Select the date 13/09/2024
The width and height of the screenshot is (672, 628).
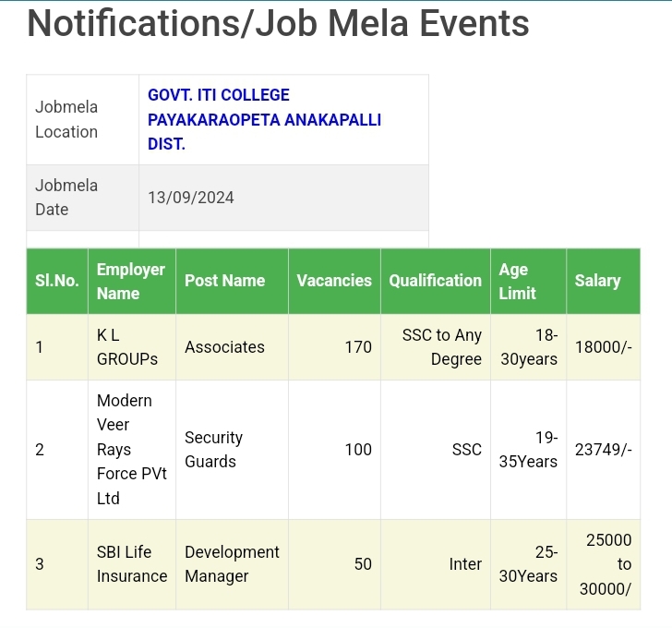tap(191, 198)
